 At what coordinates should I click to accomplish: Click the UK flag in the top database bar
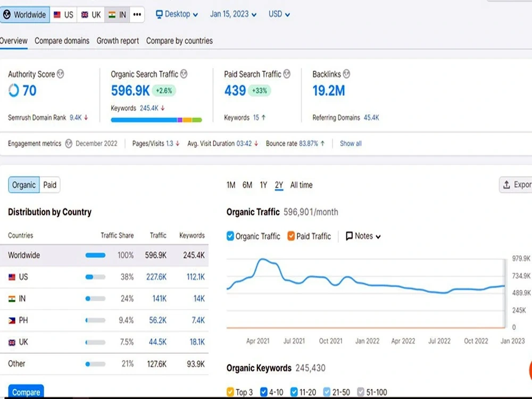85,14
